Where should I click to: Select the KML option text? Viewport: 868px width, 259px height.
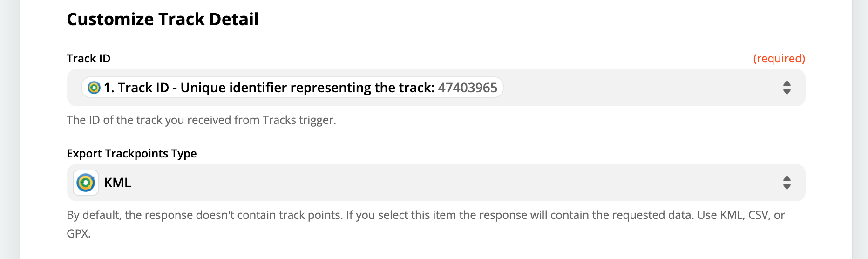pyautogui.click(x=118, y=183)
